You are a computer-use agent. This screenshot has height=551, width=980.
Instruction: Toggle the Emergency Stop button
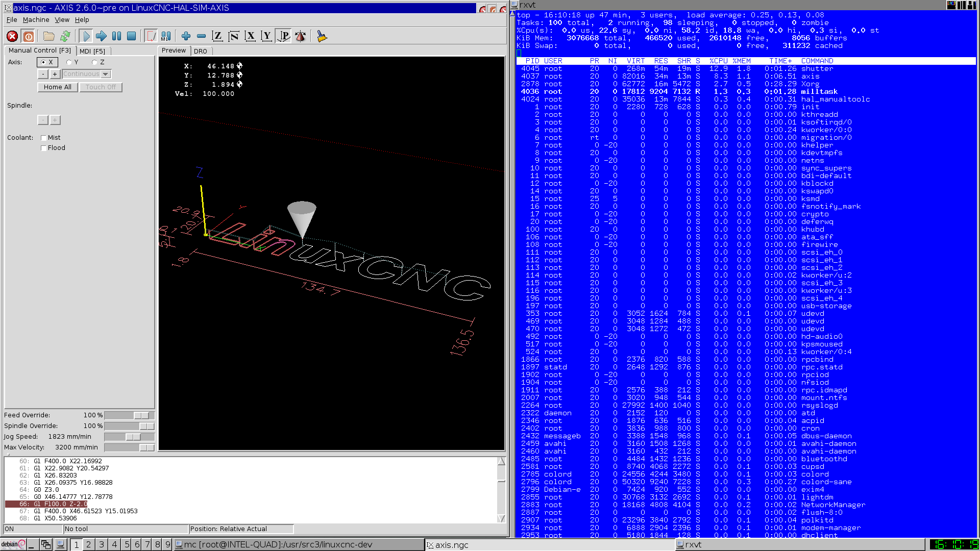tap(12, 36)
